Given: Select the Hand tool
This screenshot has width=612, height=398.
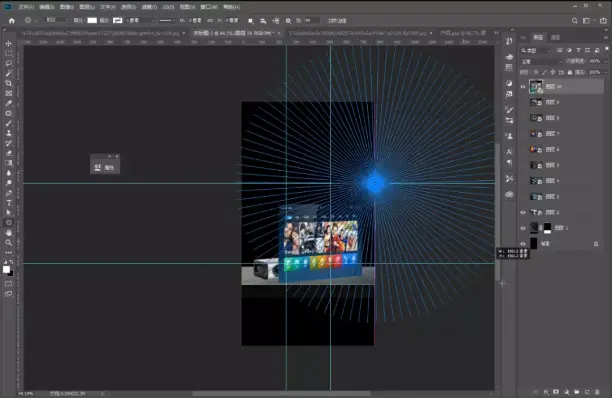Looking at the screenshot, I should pos(9,233).
